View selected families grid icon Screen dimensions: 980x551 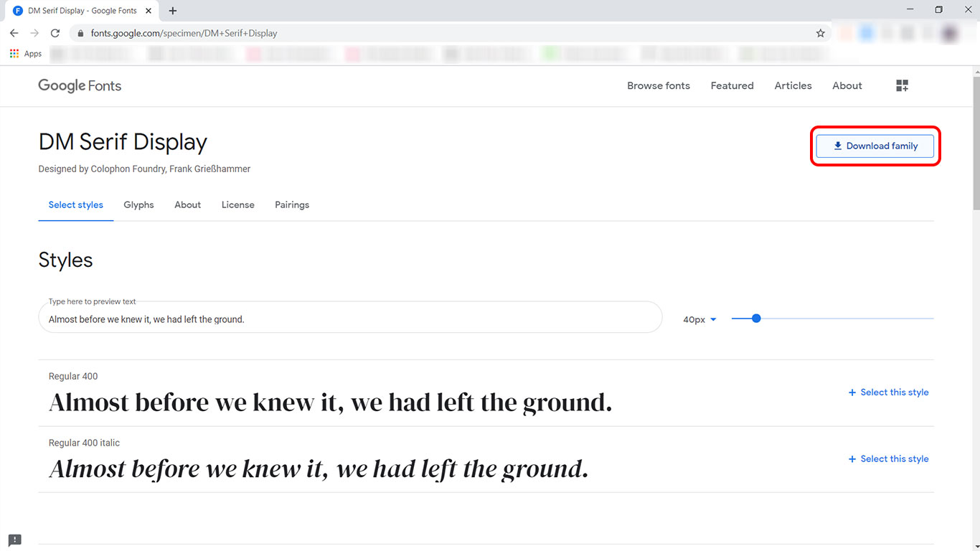click(903, 85)
